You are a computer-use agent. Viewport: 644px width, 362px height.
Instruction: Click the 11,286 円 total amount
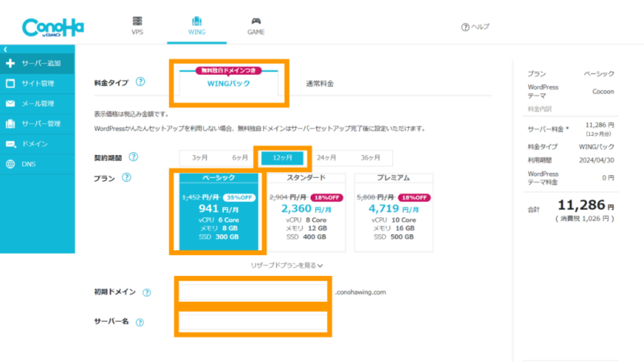586,205
